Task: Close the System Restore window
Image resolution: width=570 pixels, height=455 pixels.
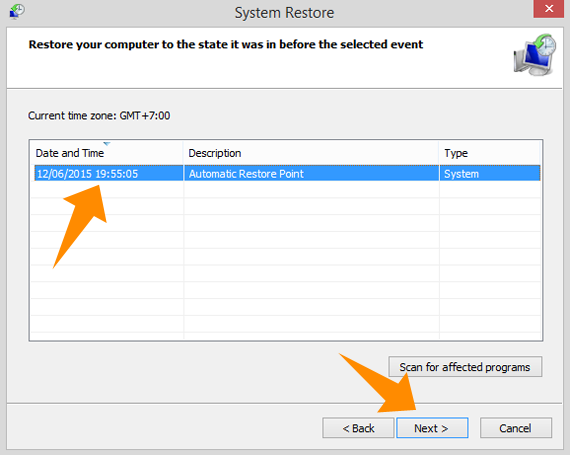Action: pos(549,8)
